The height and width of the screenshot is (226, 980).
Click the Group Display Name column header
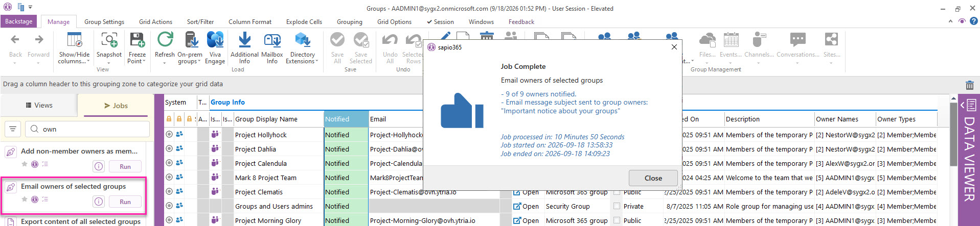[279, 119]
